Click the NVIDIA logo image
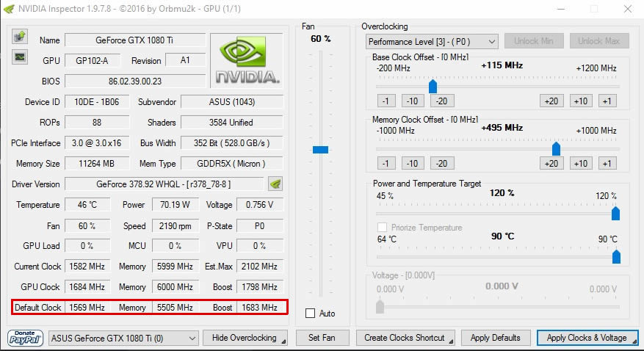 point(247,60)
